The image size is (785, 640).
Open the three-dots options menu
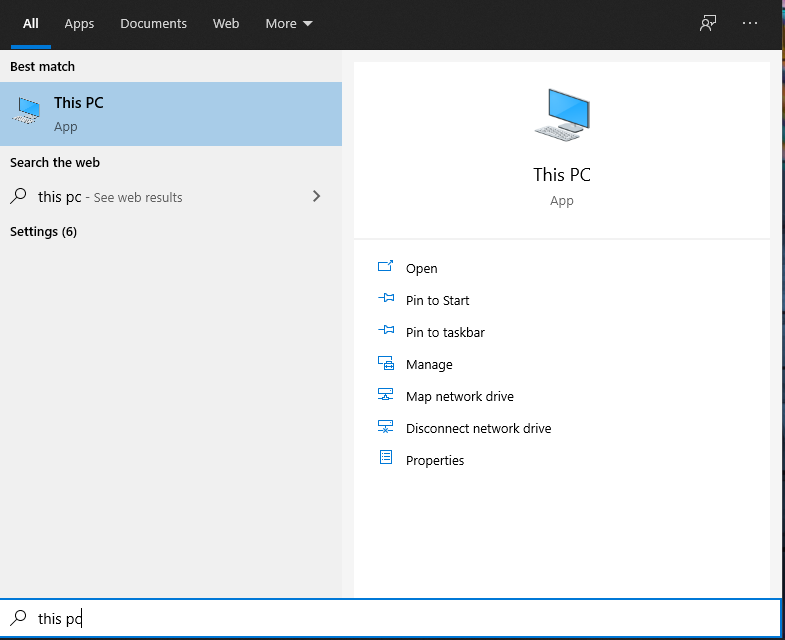pos(749,23)
